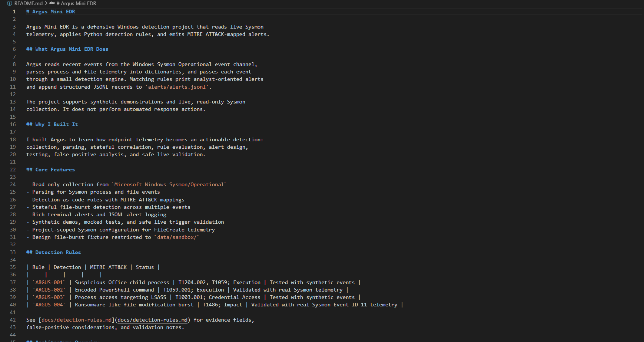Click the 'Detection' table header cell
The image size is (644, 342).
[67, 267]
